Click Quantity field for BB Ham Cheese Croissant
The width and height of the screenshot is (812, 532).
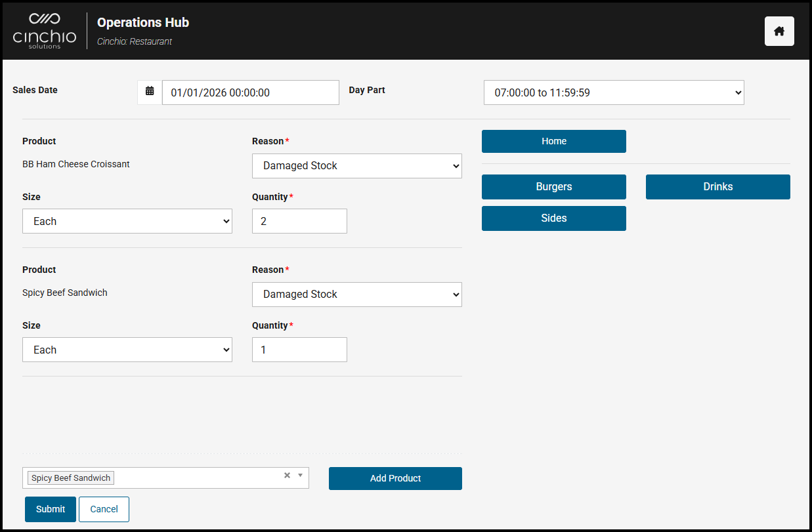coord(299,221)
